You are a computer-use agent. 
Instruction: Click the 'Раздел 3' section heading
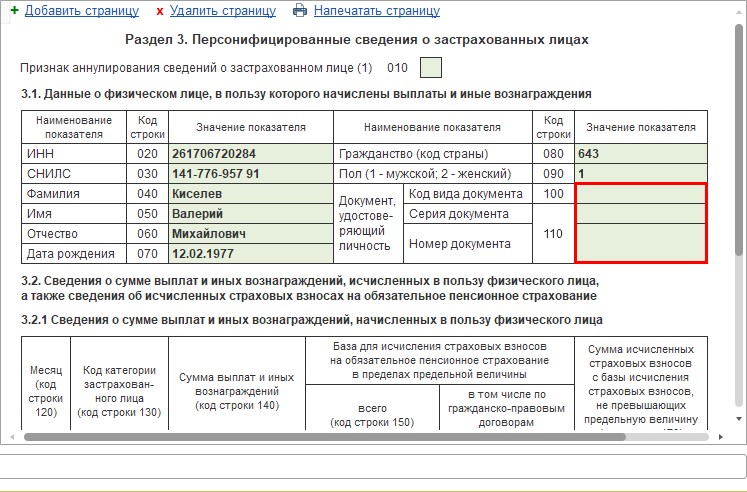pyautogui.click(x=357, y=40)
